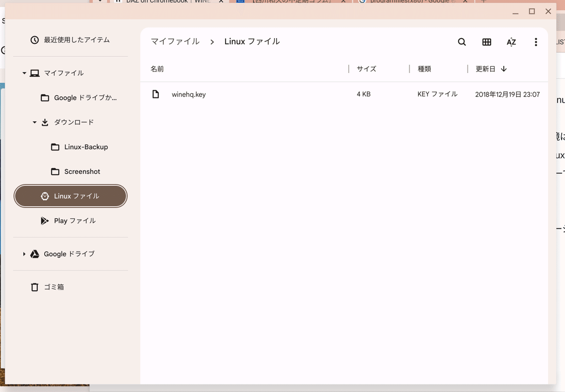This screenshot has height=392, width=565.
Task: Click the folder icon for Screenshot
Action: click(55, 172)
